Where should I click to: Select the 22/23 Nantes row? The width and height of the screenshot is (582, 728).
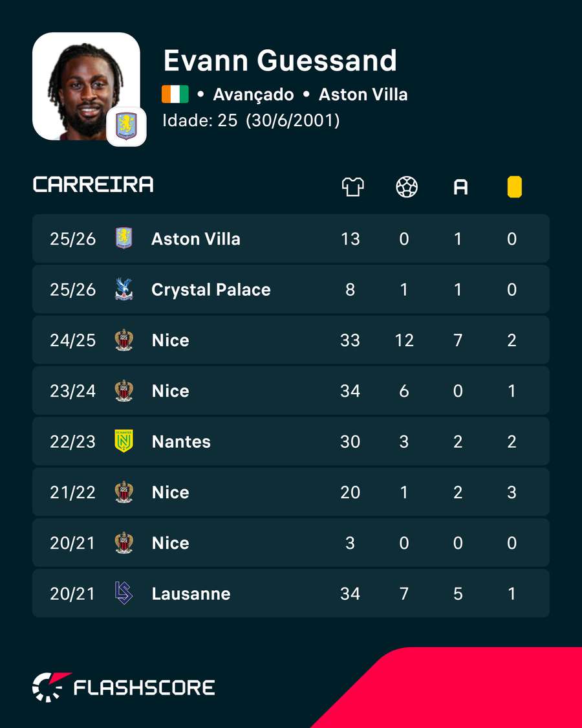click(290, 441)
